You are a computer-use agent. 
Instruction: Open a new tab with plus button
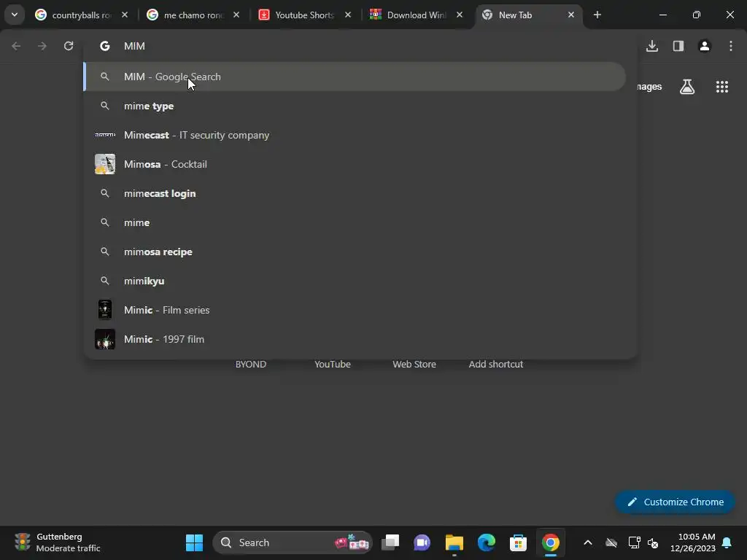point(597,15)
